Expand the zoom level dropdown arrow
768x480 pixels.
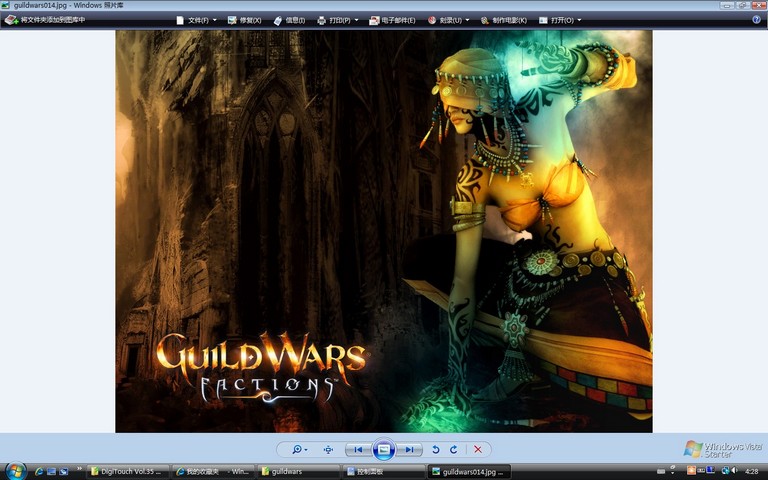coord(306,450)
